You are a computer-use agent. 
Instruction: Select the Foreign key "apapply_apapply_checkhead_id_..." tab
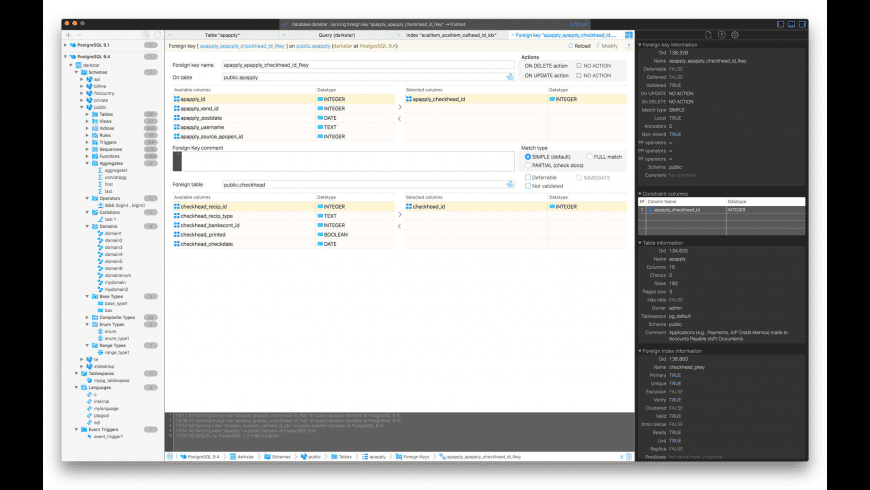pos(565,35)
